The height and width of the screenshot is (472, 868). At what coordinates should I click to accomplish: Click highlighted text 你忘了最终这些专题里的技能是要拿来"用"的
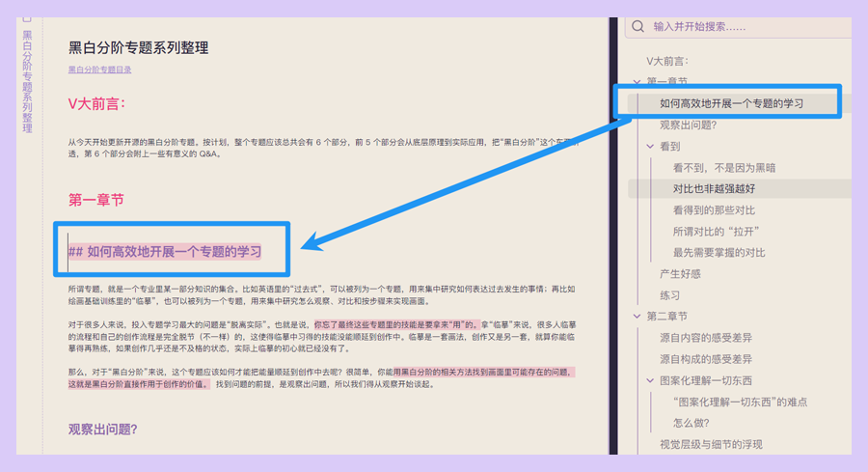click(397, 324)
